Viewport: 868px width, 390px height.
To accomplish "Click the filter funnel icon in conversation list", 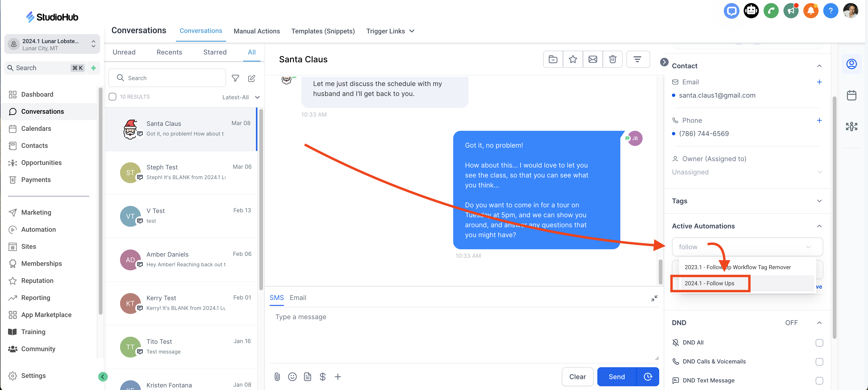I will tap(235, 78).
